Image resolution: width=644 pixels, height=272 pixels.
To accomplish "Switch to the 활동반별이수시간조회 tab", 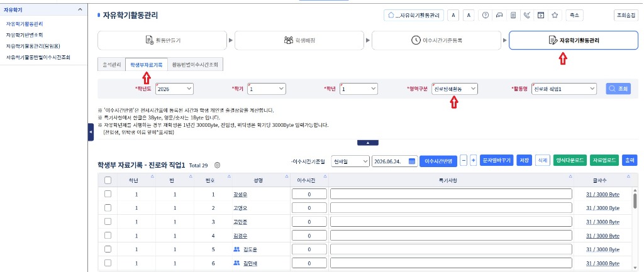I will point(195,65).
